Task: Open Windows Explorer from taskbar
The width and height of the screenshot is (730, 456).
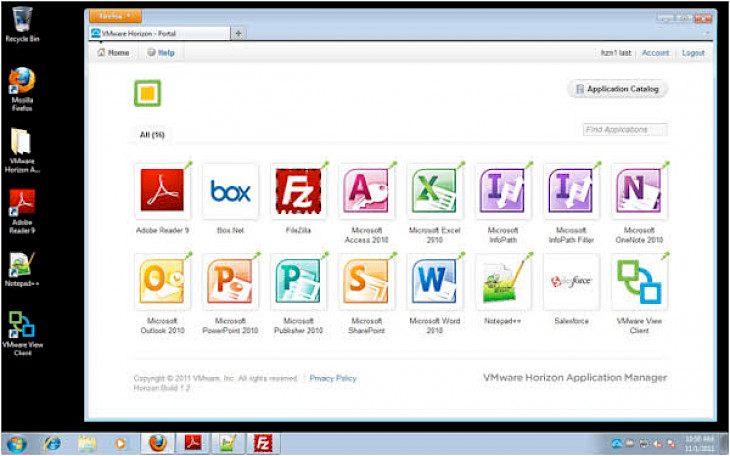Action: tap(87, 443)
